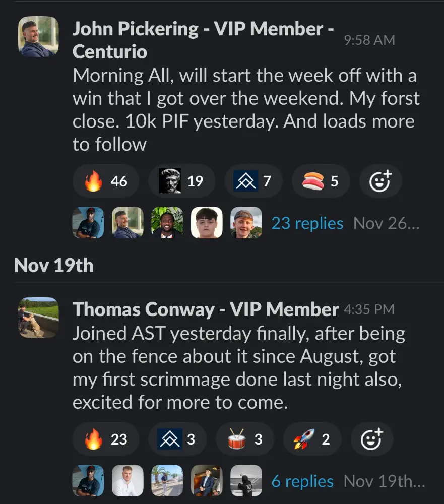Viewport: 444px width, 504px height.
Task: Toggle fire reaction with 46 count
Action: point(106,181)
